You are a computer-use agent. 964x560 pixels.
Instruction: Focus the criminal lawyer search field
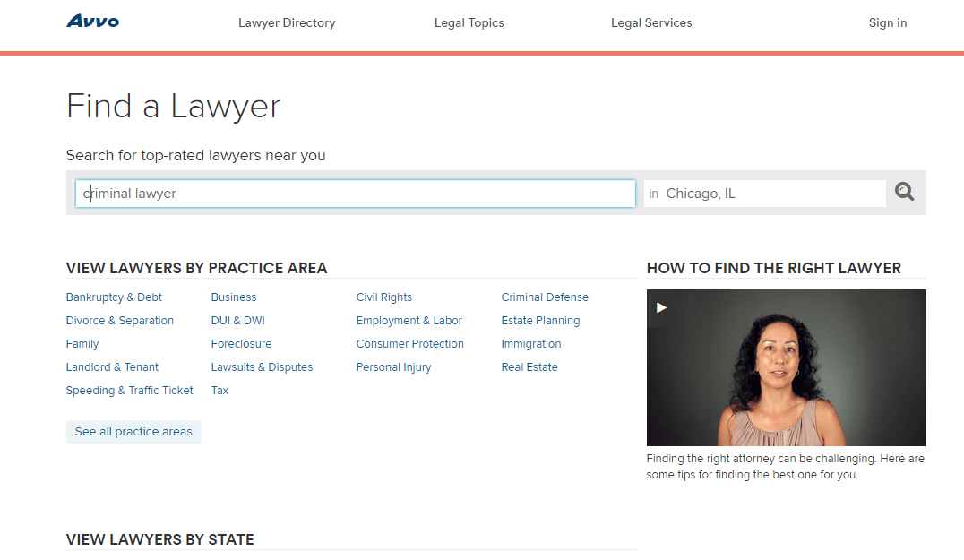coord(356,194)
